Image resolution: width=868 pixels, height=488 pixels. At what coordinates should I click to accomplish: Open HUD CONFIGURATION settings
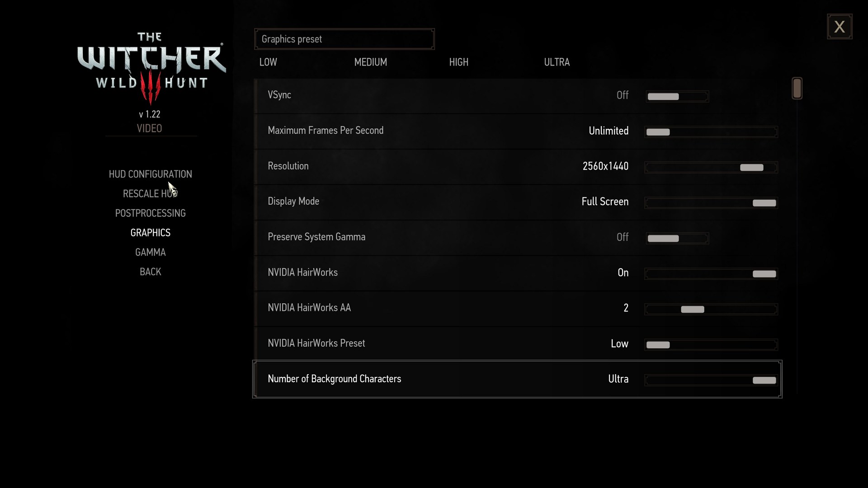pos(150,174)
